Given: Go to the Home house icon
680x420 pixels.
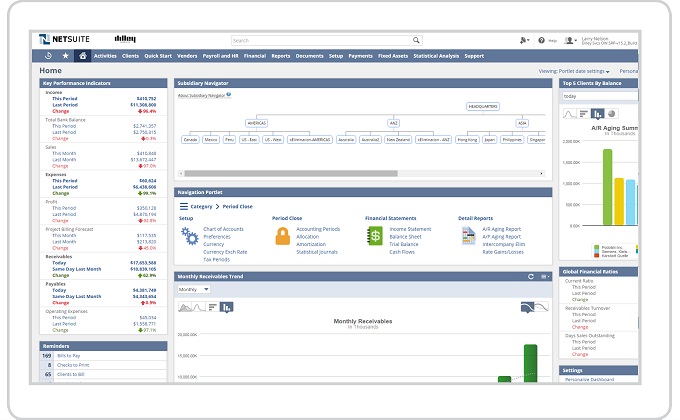Looking at the screenshot, I should (x=82, y=56).
